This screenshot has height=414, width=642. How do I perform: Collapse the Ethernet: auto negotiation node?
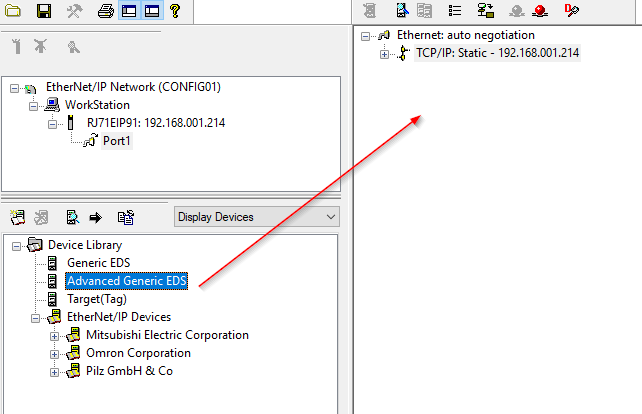tap(365, 36)
